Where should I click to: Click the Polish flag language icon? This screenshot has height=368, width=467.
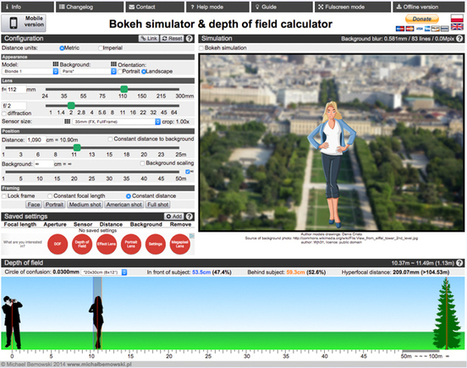pyautogui.click(x=457, y=18)
